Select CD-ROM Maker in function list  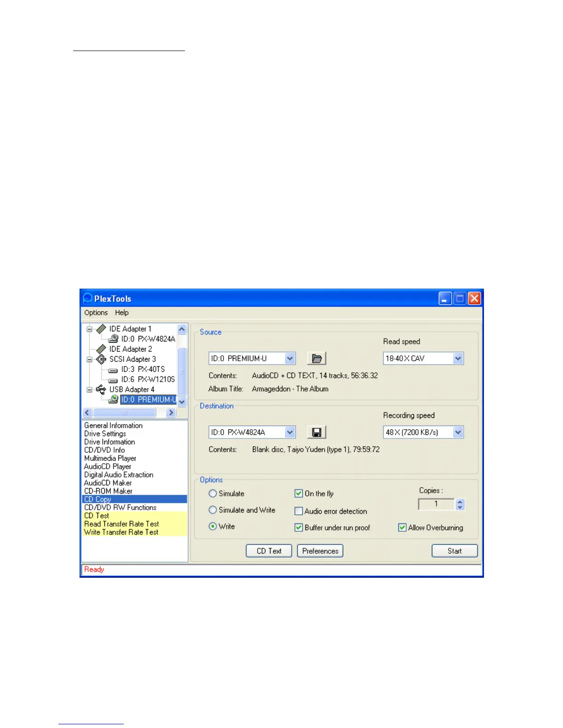pos(108,491)
